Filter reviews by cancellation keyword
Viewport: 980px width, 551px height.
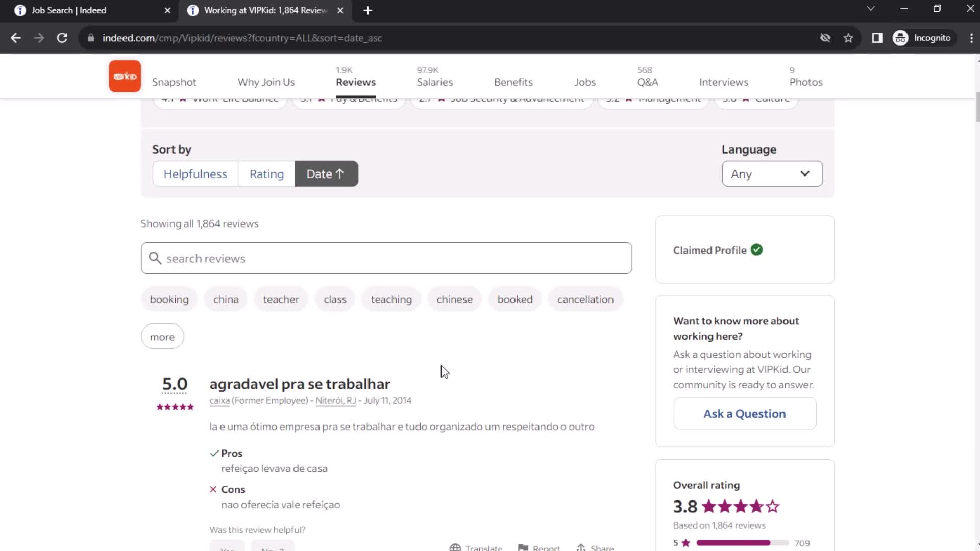(585, 299)
